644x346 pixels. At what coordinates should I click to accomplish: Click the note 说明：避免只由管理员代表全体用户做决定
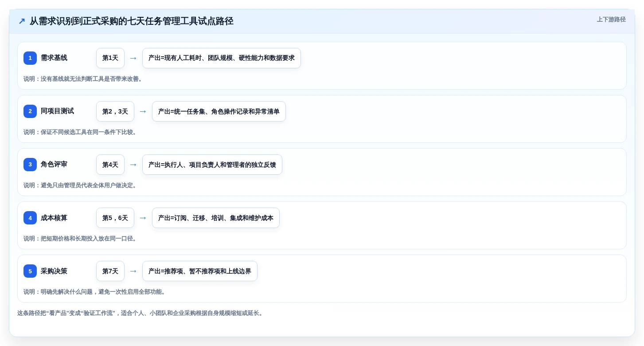pyautogui.click(x=81, y=185)
